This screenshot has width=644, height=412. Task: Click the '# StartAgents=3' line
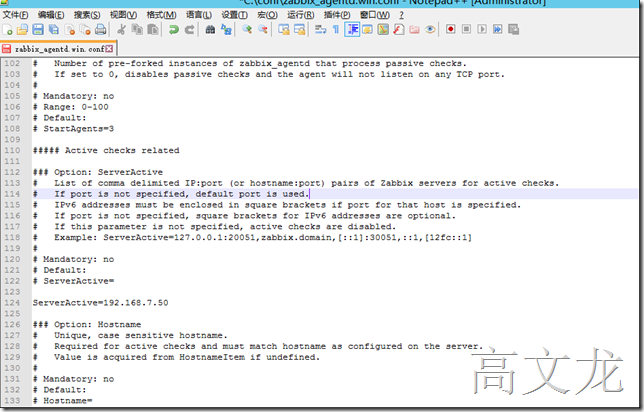tap(74, 129)
